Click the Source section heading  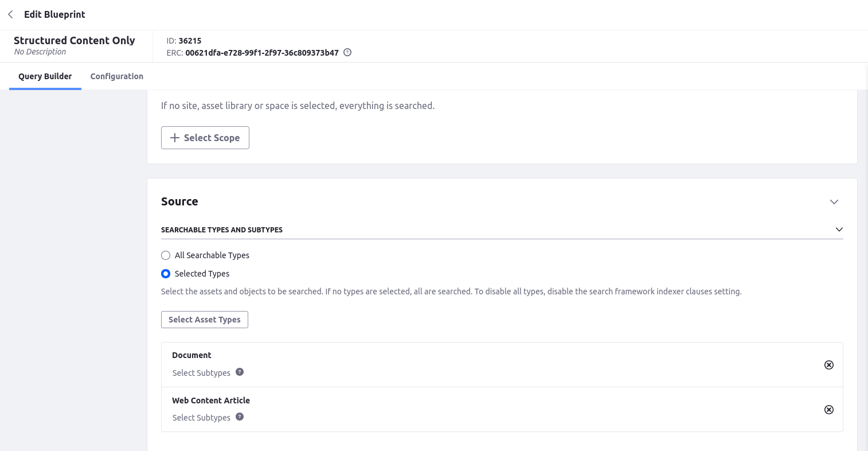(x=179, y=201)
